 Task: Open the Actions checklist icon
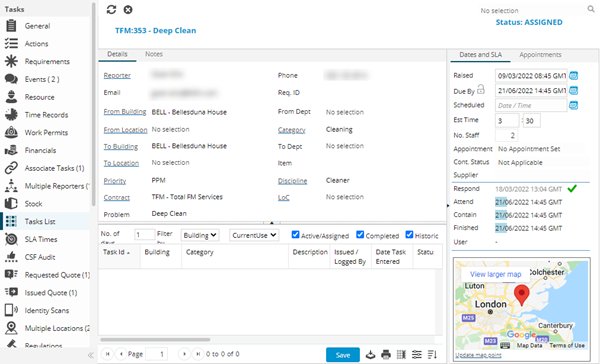(11, 43)
